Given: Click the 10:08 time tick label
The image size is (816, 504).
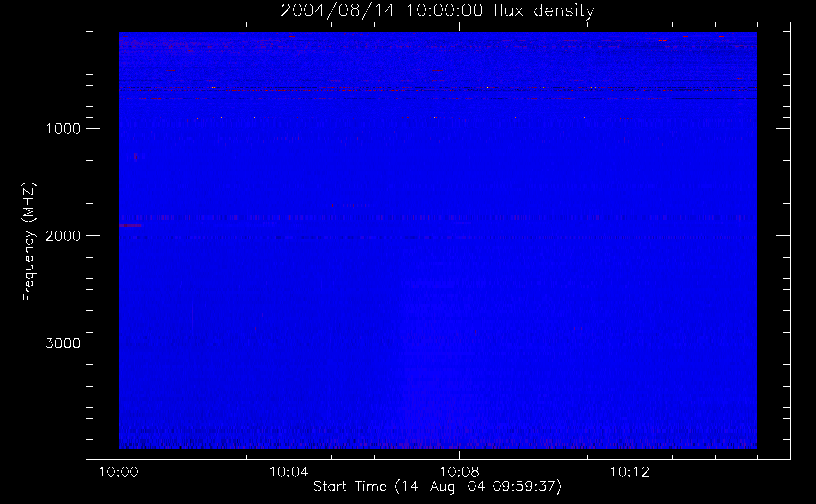Looking at the screenshot, I should [459, 472].
